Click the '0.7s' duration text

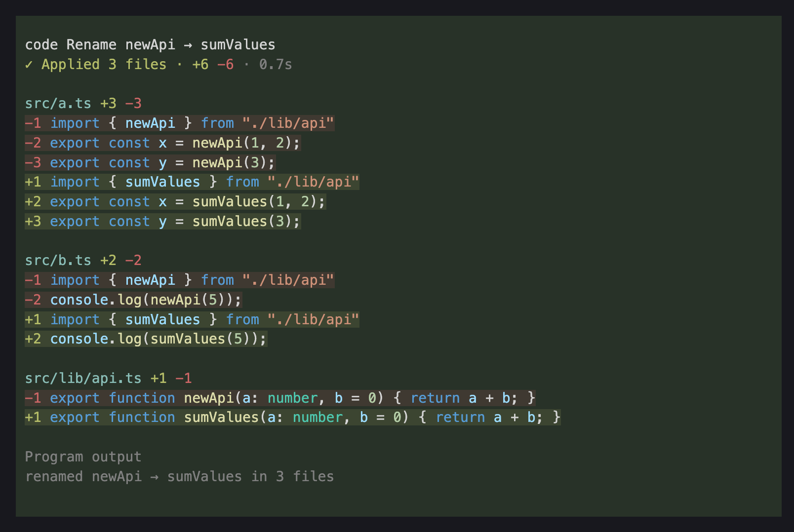click(x=276, y=64)
